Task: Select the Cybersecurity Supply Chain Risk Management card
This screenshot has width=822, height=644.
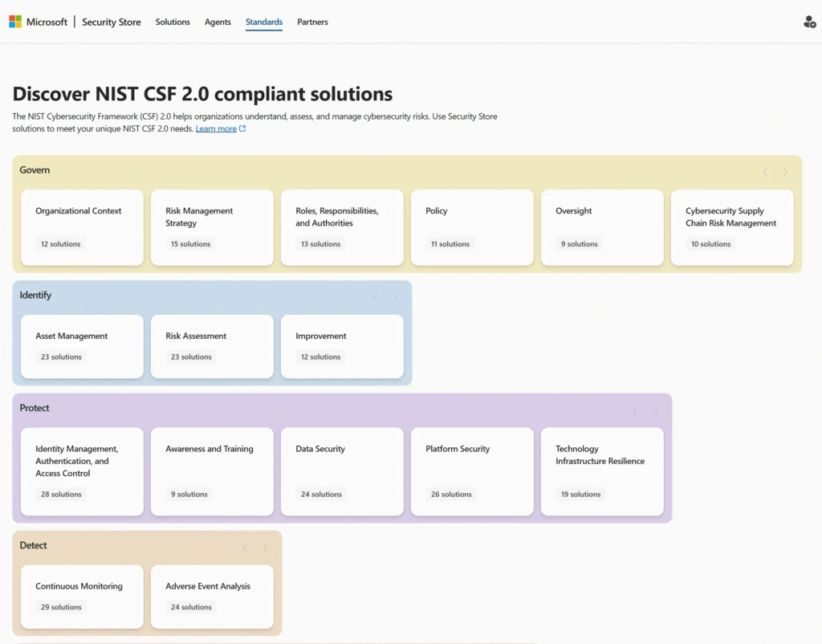Action: (732, 227)
